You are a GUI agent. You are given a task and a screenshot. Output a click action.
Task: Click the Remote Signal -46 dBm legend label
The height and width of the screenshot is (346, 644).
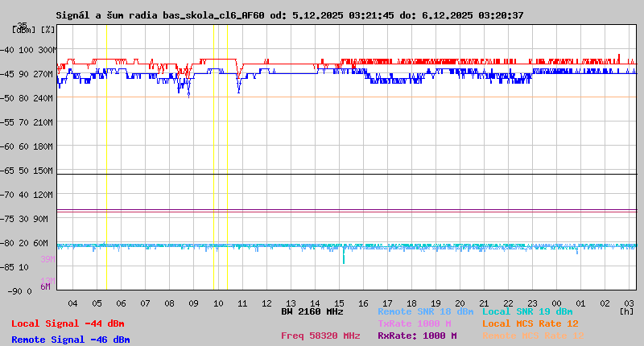coord(70,340)
